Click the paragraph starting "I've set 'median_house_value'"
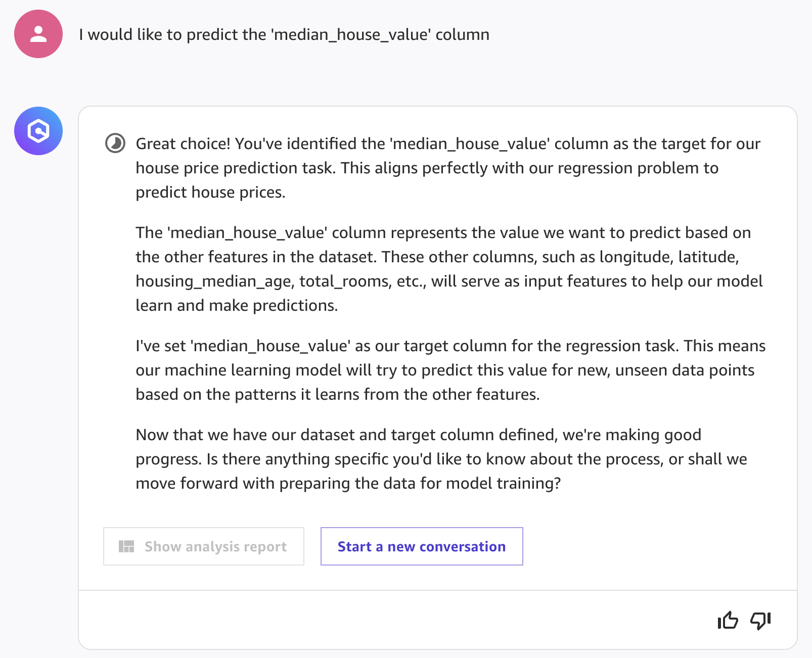The image size is (812, 658). [450, 370]
